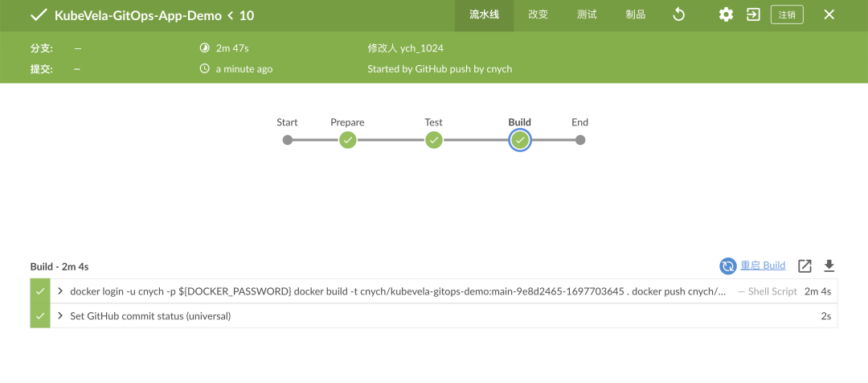Click green success check of GitHub status step
Viewport: 868px width, 383px height.
[39, 316]
